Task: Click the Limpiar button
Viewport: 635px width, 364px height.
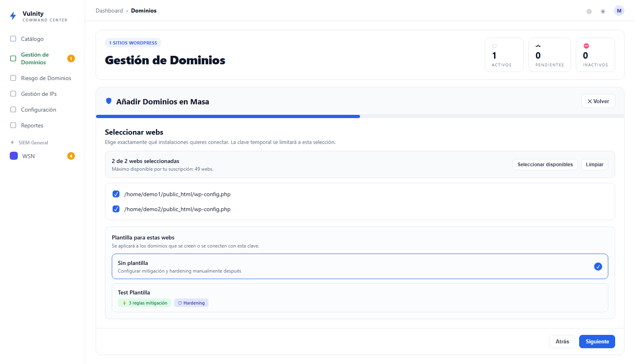Action: (595, 165)
